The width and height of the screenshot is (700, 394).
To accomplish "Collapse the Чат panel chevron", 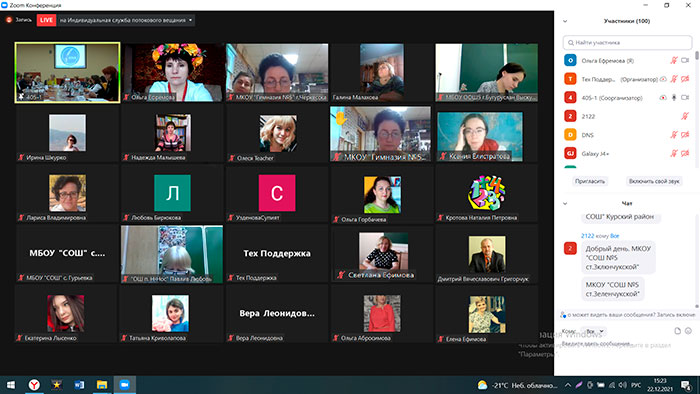I will 565,203.
